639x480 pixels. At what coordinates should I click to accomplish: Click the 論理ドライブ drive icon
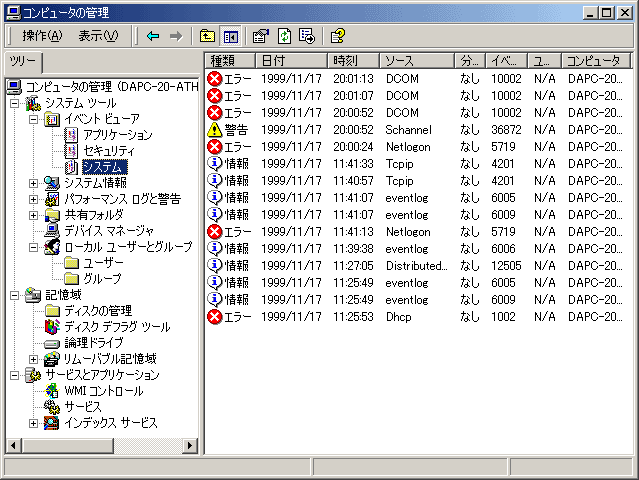(x=52, y=344)
